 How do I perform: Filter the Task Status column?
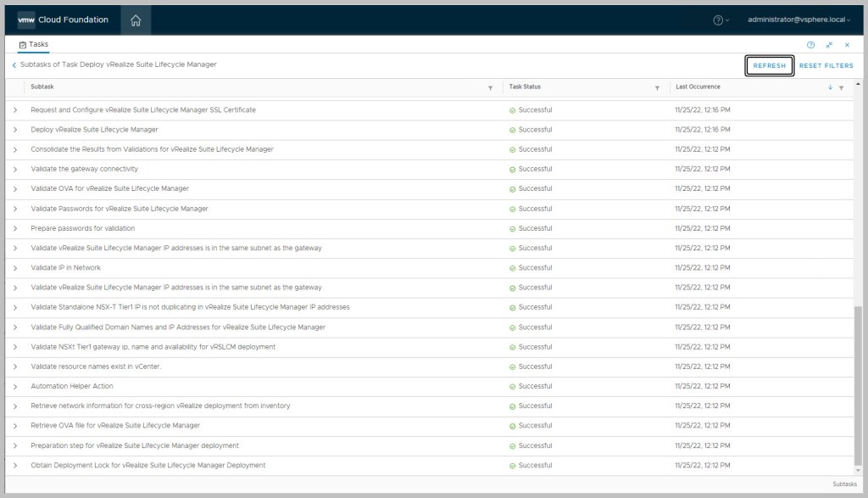(657, 87)
